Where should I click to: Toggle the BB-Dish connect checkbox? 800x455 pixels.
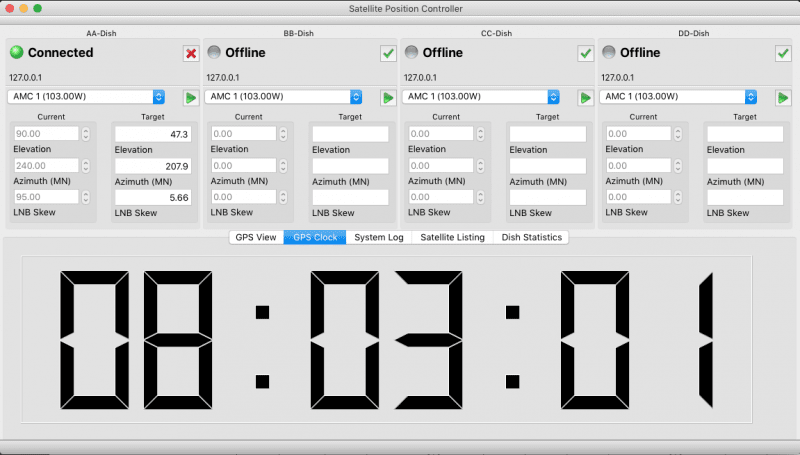tap(388, 53)
